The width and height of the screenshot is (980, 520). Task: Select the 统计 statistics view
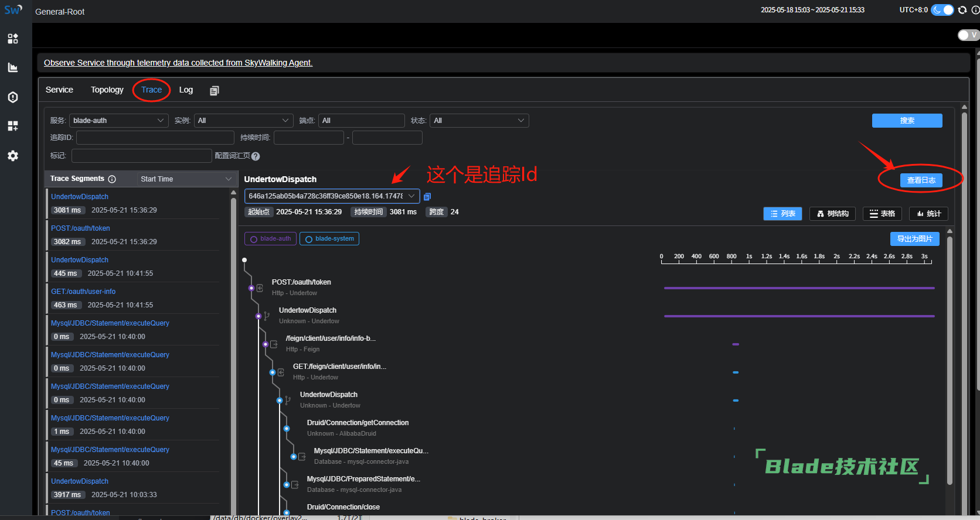[928, 214]
